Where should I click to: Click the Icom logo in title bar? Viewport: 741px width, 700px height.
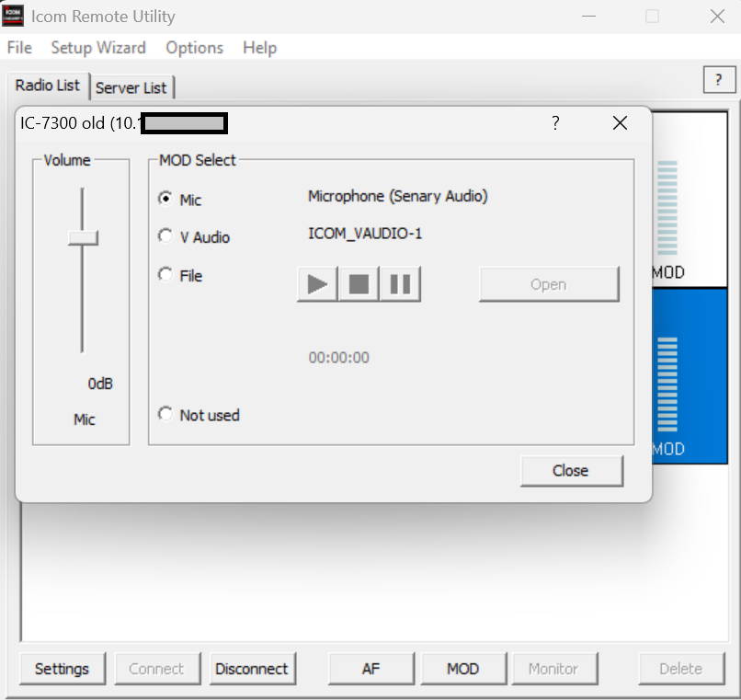[x=14, y=17]
